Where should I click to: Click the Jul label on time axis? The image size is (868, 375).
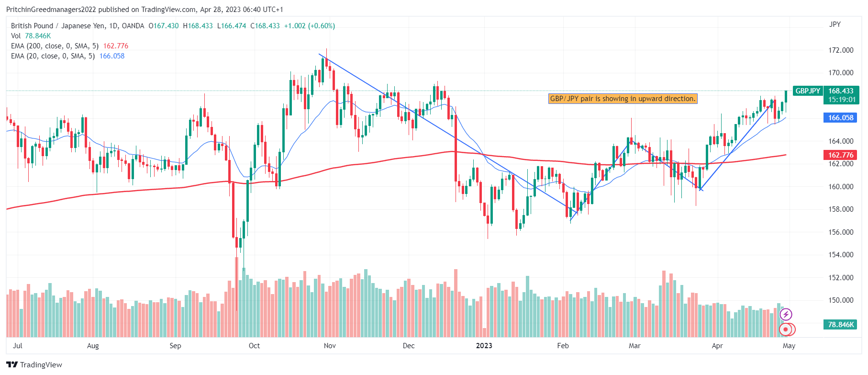(x=18, y=346)
